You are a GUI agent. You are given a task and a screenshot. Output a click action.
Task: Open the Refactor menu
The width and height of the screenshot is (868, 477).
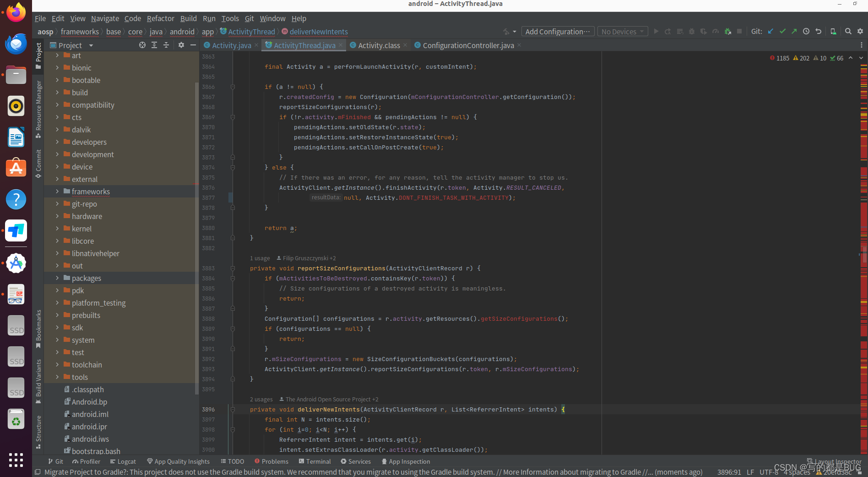(x=160, y=18)
